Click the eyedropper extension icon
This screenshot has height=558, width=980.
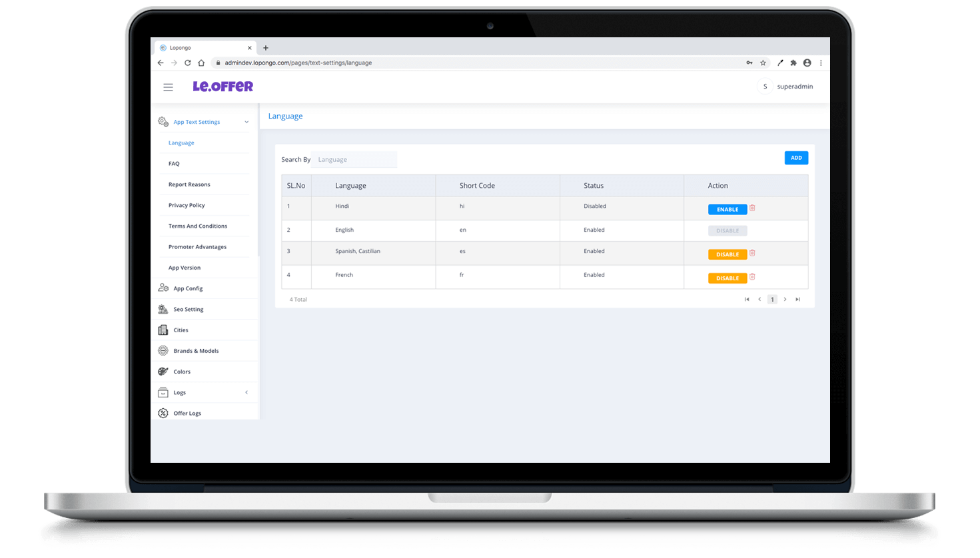pos(780,63)
